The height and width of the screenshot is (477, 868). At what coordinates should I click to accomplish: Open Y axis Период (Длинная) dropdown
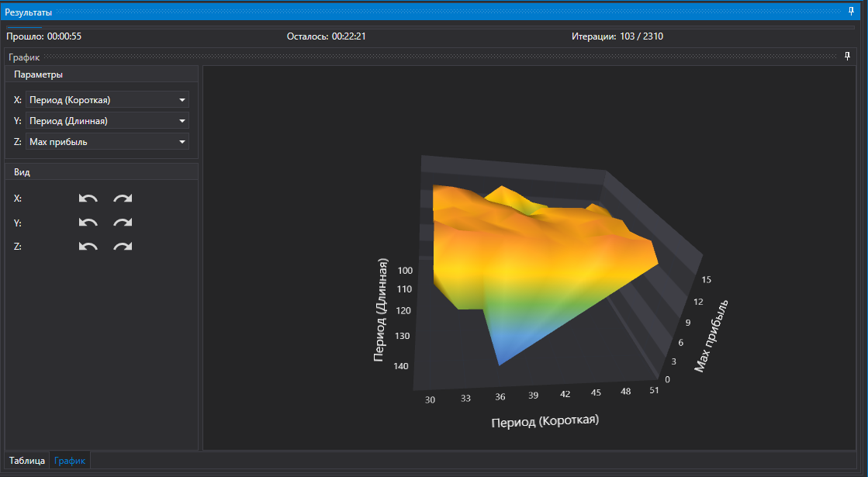tap(107, 121)
